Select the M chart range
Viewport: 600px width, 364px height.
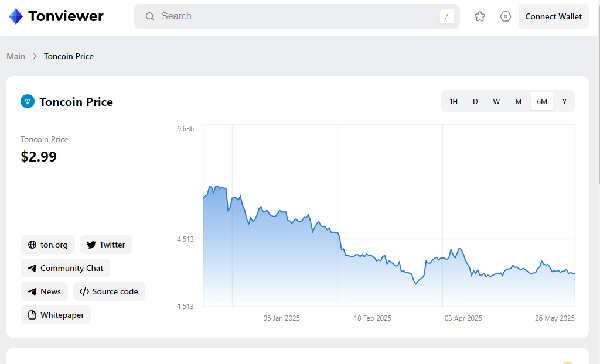pos(518,101)
